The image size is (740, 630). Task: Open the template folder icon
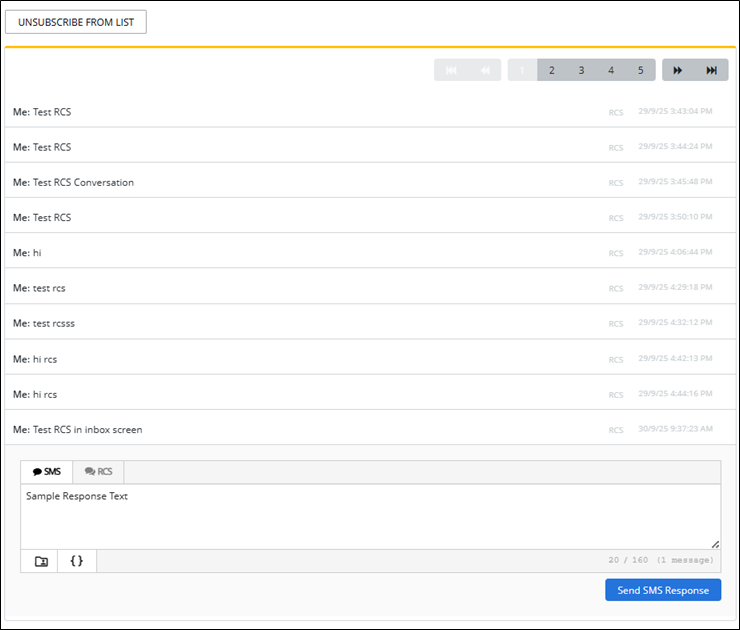point(40,561)
